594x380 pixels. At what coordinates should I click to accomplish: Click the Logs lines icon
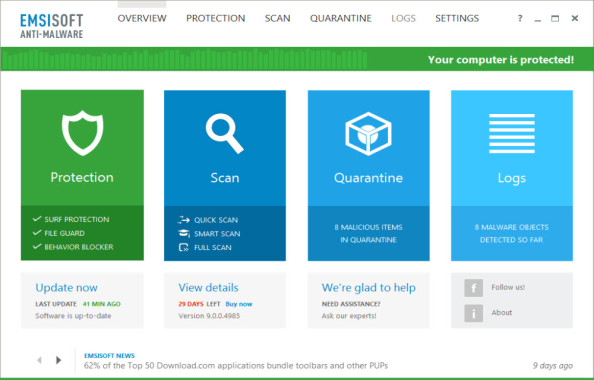click(x=511, y=133)
